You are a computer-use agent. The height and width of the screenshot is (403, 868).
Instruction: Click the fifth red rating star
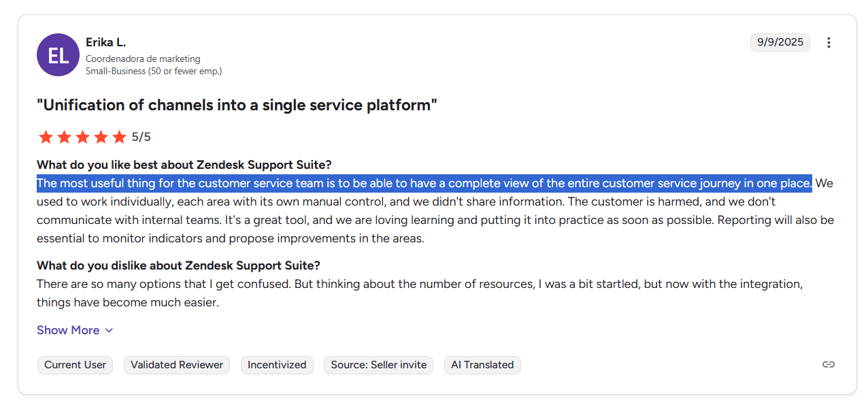coord(119,137)
